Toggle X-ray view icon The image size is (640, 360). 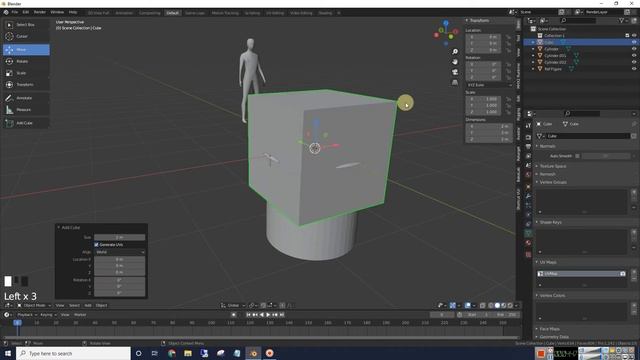tap(482, 305)
